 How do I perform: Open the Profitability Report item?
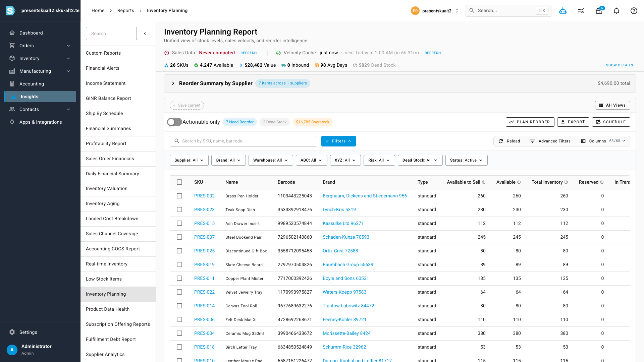[118, 144]
